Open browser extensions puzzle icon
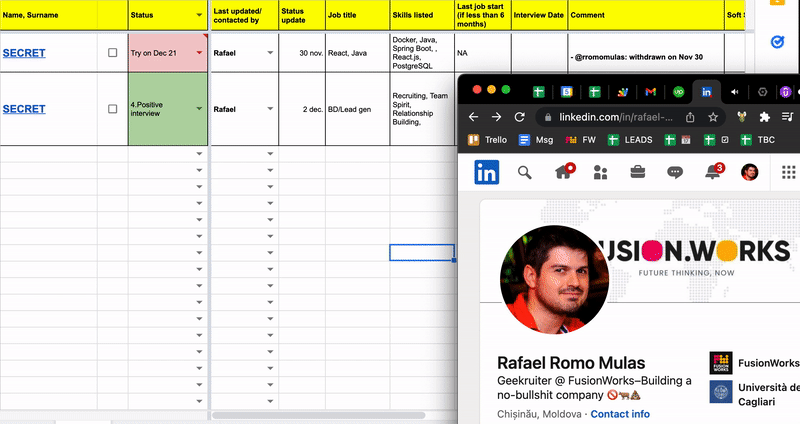 tap(764, 117)
